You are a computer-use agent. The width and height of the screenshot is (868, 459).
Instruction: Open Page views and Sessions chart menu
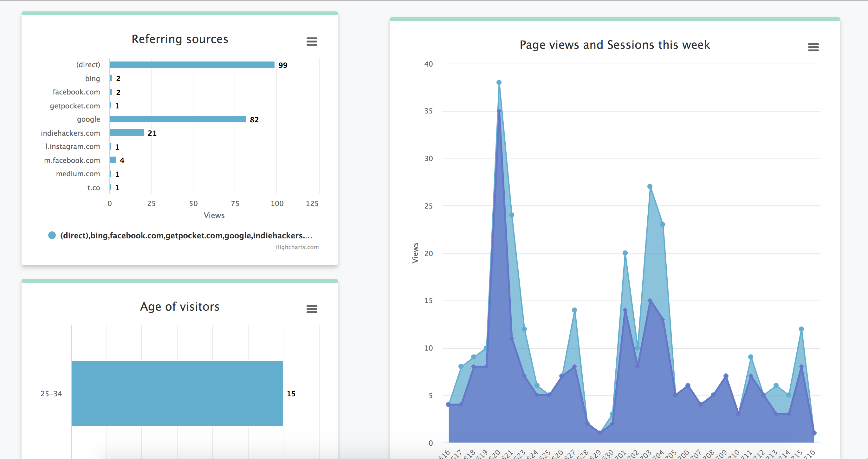813,47
